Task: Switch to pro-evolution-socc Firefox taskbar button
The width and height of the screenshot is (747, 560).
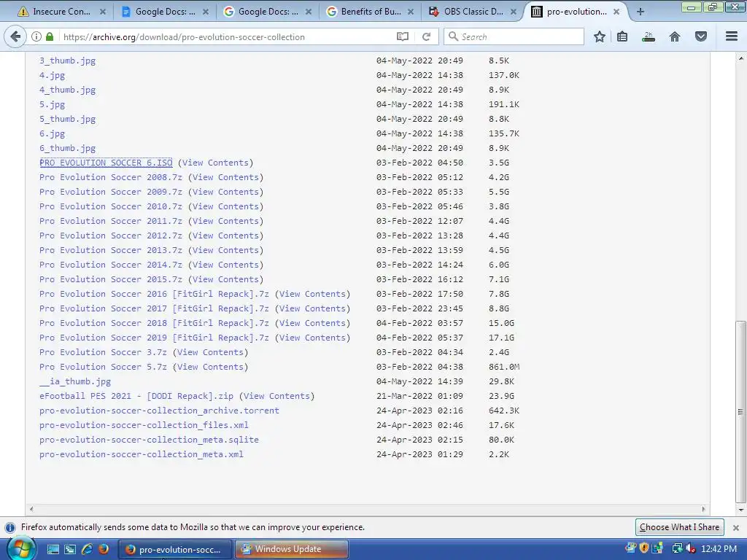Action: (174, 549)
